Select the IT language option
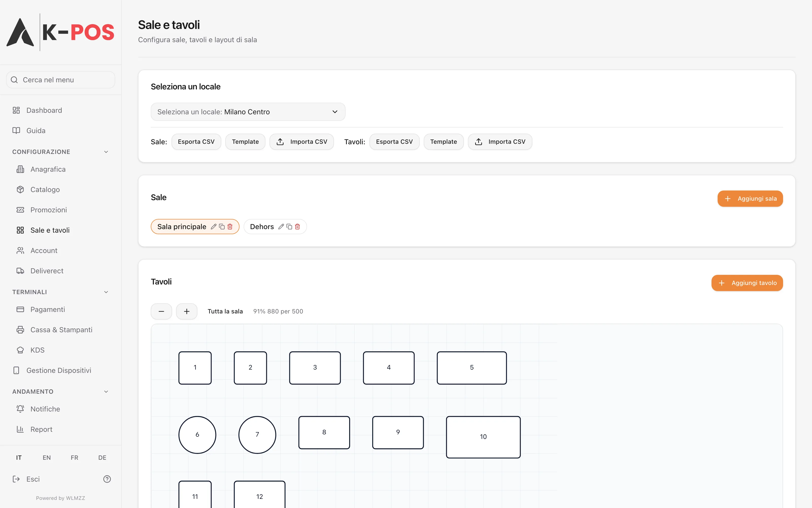 pyautogui.click(x=19, y=458)
